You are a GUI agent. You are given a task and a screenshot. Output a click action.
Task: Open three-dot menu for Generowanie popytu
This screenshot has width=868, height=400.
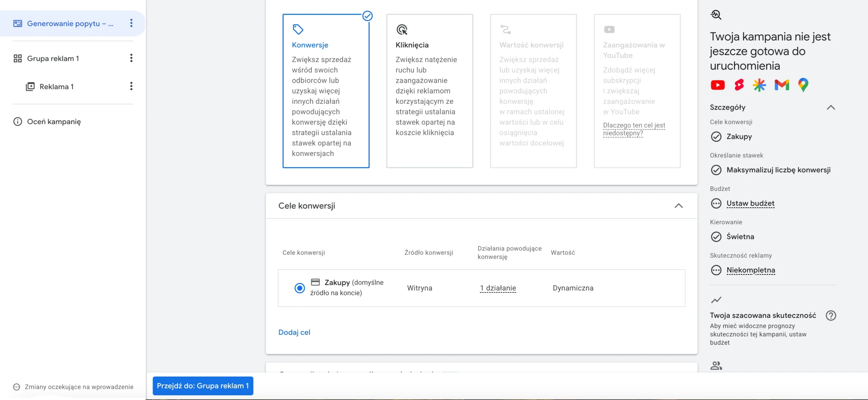131,23
